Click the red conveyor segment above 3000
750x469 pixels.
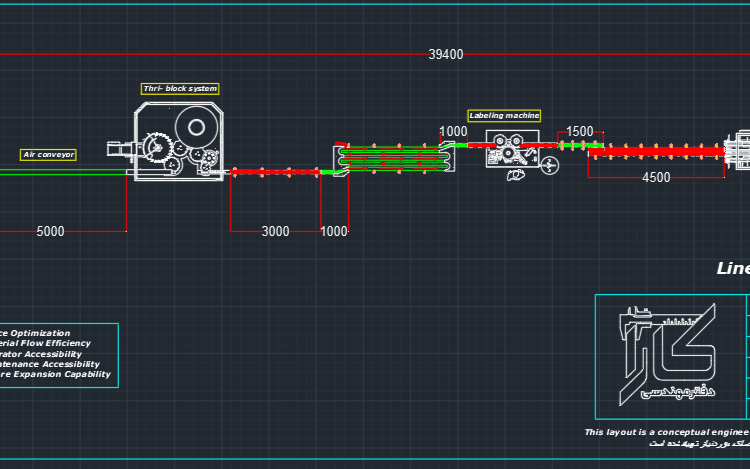pyautogui.click(x=275, y=172)
